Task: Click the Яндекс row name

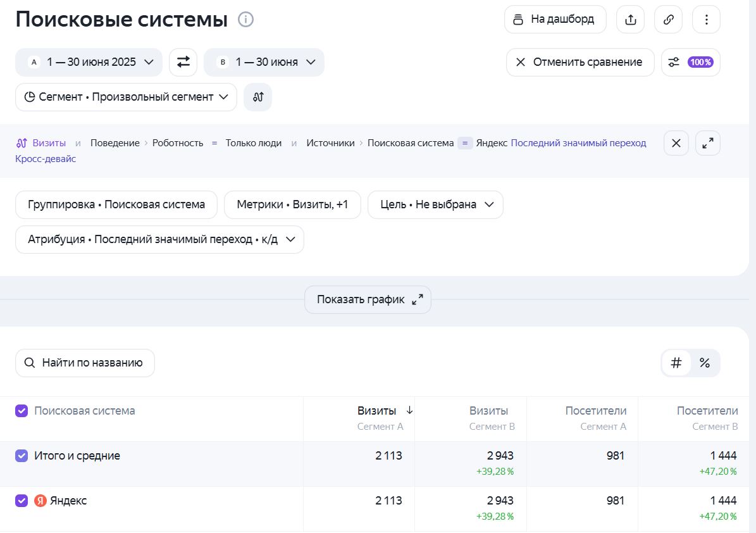Action: (68, 501)
